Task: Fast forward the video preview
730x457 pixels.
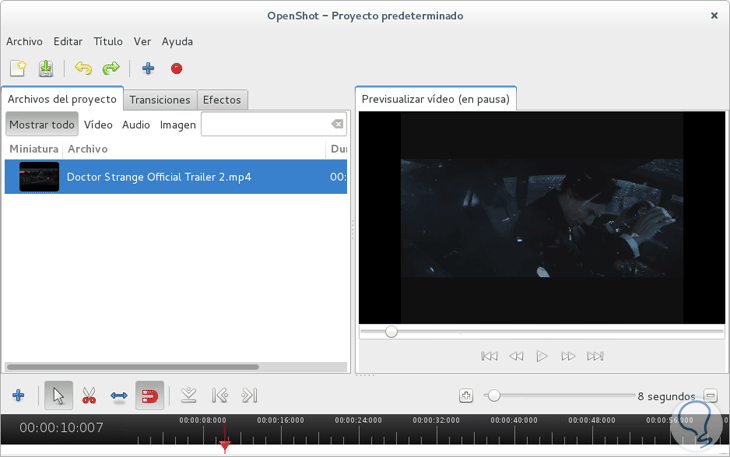Action: pos(568,356)
